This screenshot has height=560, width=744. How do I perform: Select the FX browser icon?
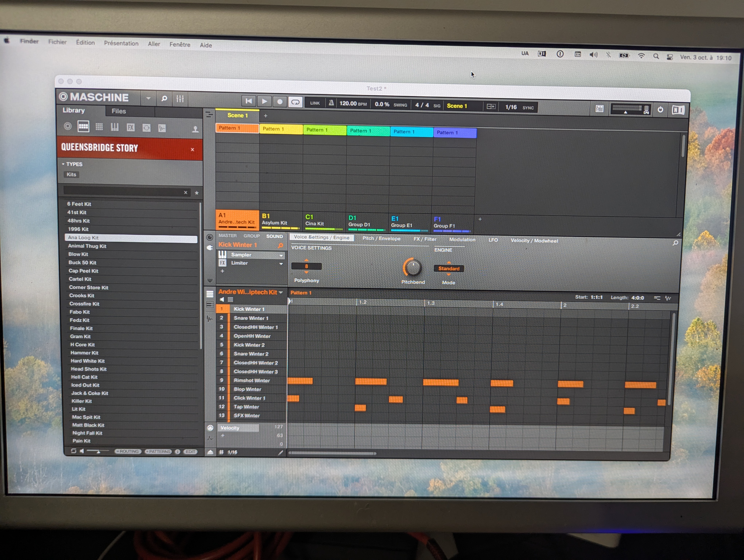coord(131,127)
